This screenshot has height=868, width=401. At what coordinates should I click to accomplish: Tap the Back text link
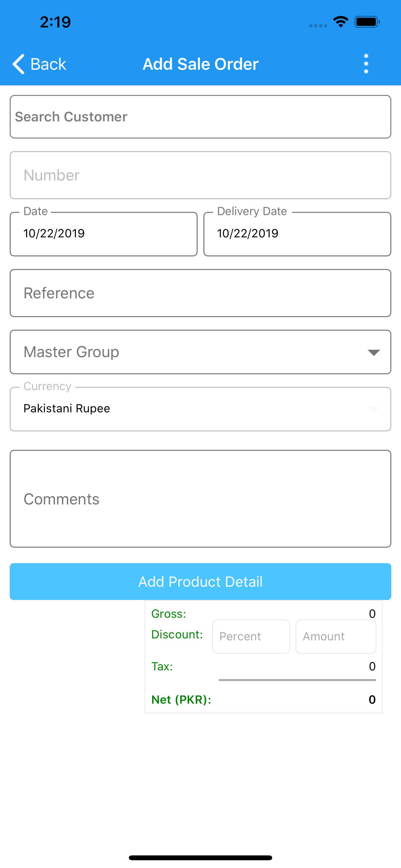click(48, 64)
